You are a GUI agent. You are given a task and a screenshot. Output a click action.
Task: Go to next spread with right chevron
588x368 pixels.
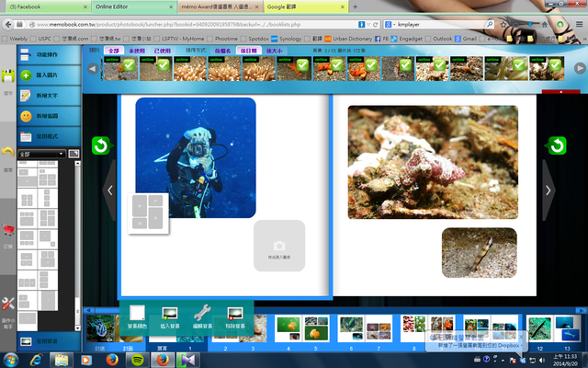point(548,190)
